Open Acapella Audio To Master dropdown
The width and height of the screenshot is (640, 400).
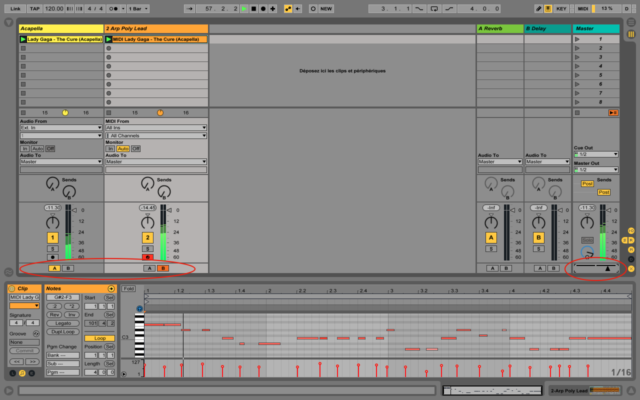click(61, 162)
